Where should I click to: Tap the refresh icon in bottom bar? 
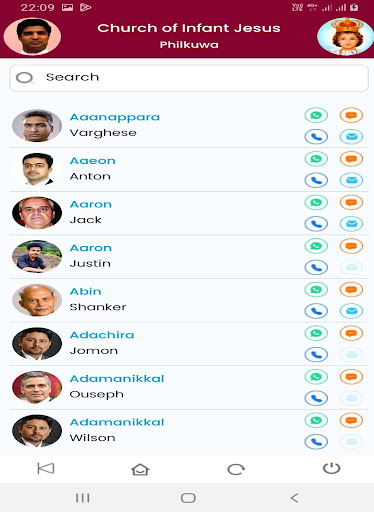[236, 469]
